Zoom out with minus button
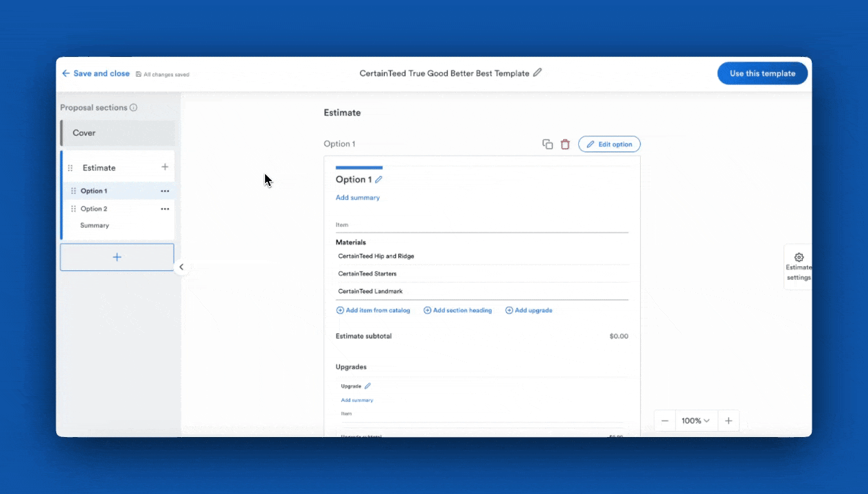The height and width of the screenshot is (494, 868). pyautogui.click(x=665, y=421)
